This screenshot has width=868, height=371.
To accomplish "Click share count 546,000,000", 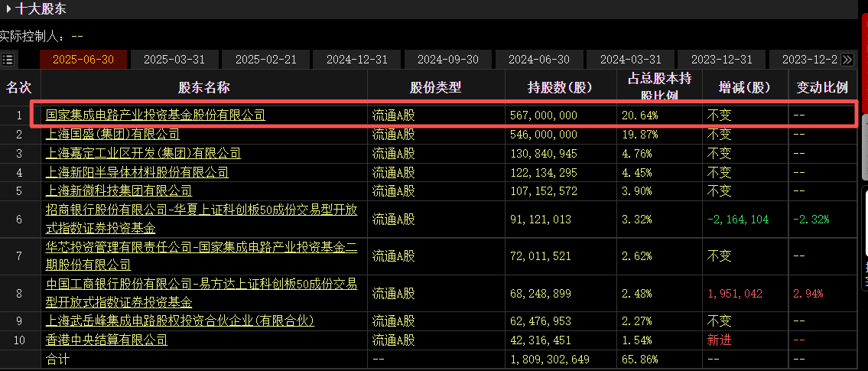I will click(544, 134).
